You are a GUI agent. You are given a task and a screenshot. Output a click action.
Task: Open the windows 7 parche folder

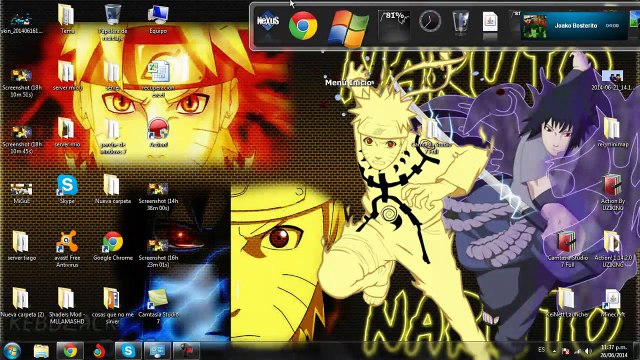click(x=113, y=136)
